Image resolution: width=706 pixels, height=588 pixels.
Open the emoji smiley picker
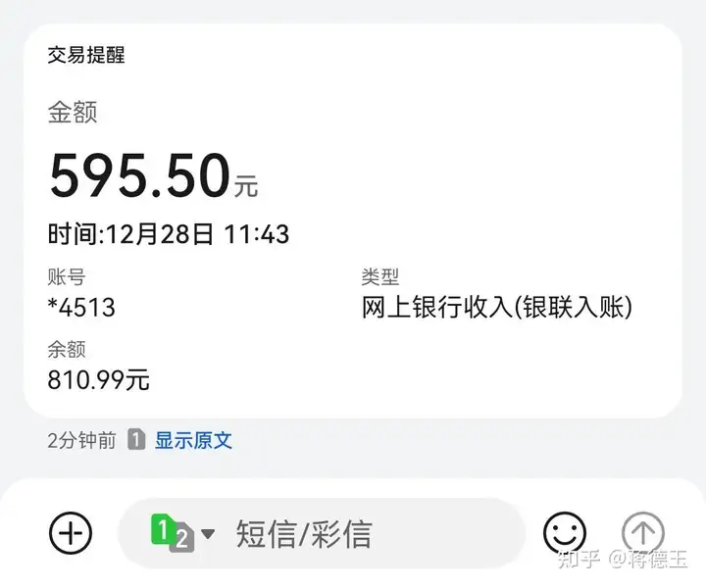pos(565,533)
